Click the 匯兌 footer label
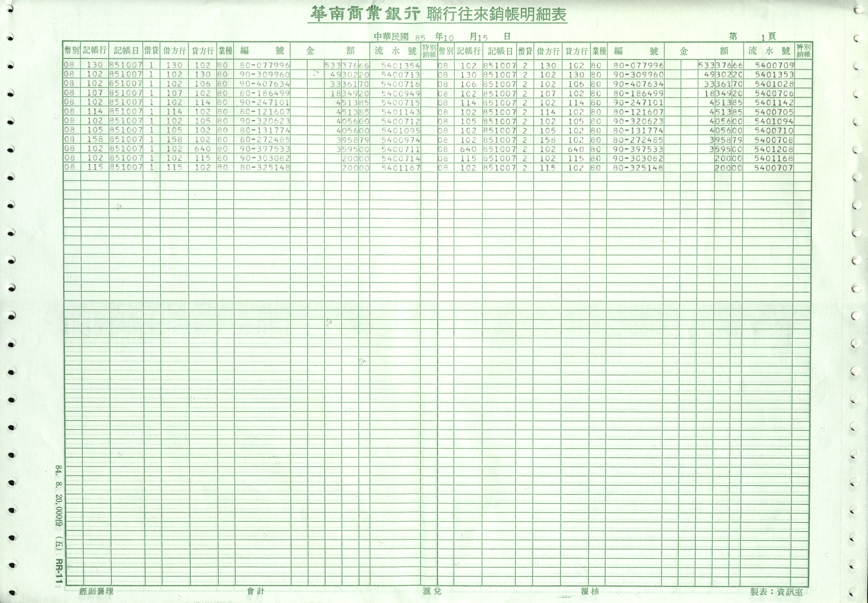This screenshot has height=603, width=868. (x=432, y=591)
